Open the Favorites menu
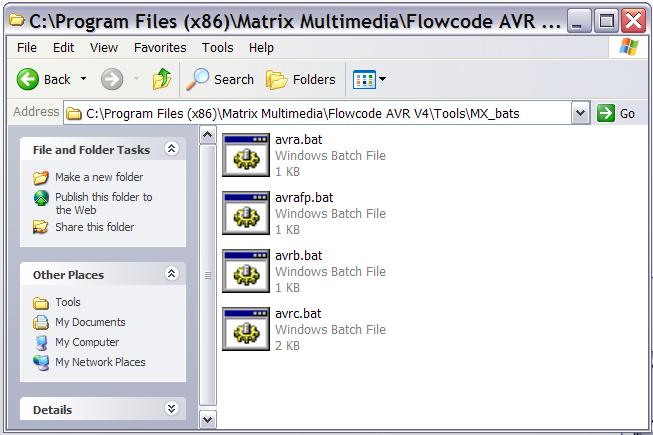The height and width of the screenshot is (435, 653). pyautogui.click(x=160, y=48)
